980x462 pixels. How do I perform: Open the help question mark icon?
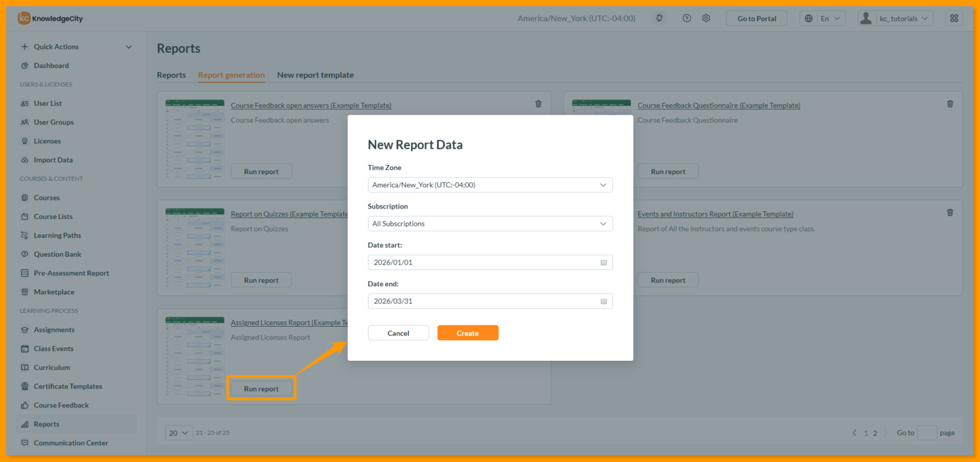coord(687,18)
